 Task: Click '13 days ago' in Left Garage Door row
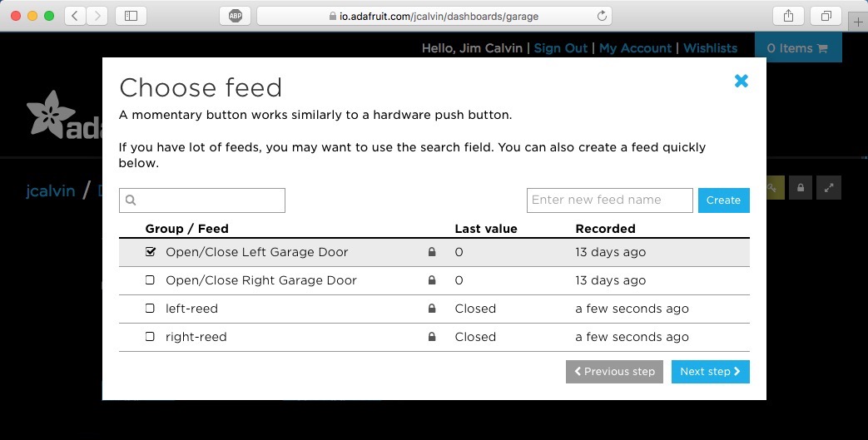click(611, 252)
